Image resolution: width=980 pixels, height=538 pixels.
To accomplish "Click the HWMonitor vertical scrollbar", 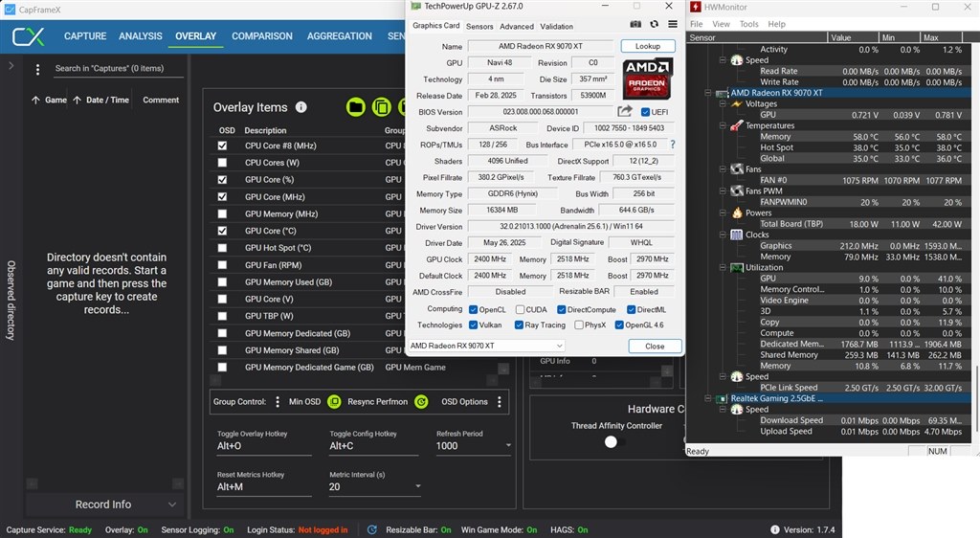I will [975, 396].
